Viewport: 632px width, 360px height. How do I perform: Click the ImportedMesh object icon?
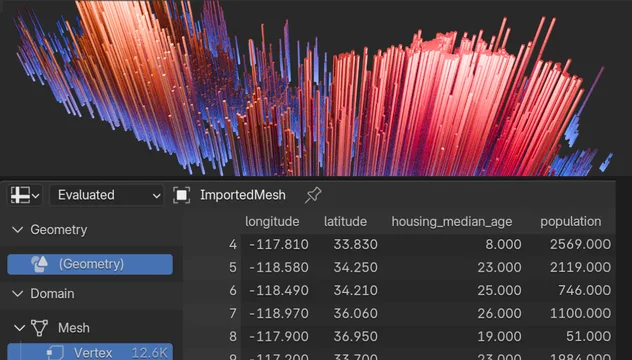pyautogui.click(x=181, y=196)
